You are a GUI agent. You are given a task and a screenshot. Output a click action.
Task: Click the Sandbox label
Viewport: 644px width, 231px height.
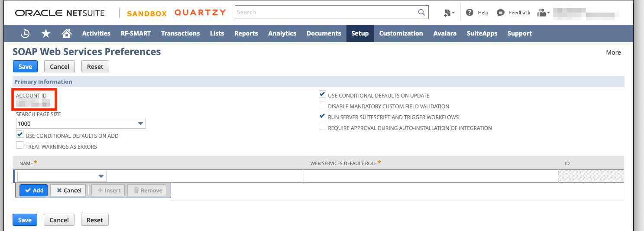pyautogui.click(x=147, y=13)
